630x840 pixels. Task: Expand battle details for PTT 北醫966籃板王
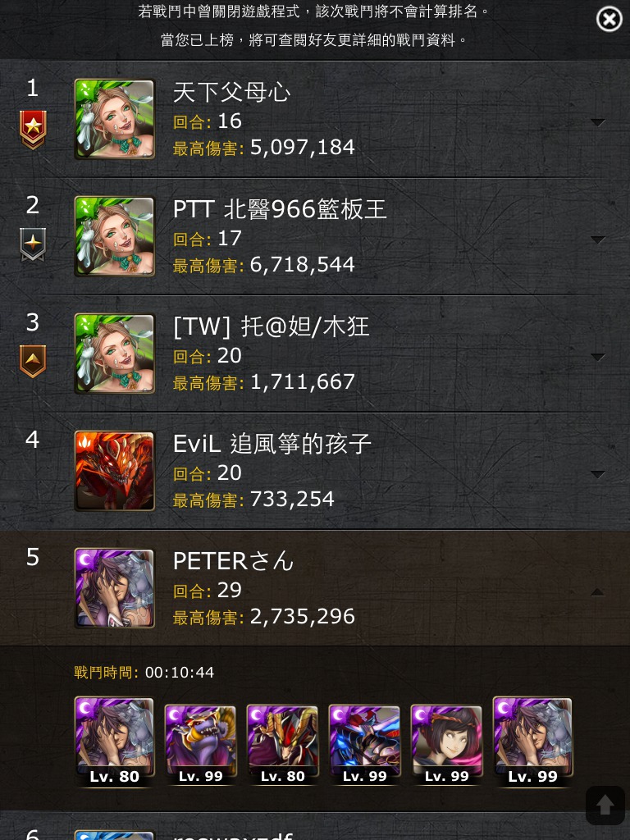[x=598, y=240]
